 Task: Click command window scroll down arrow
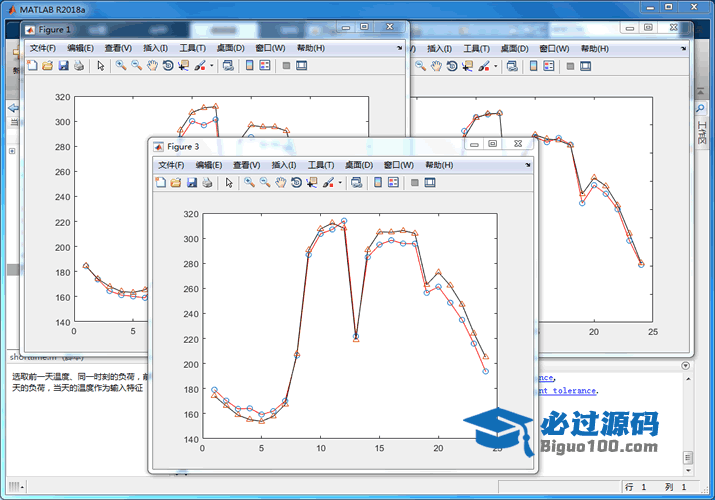point(688,470)
